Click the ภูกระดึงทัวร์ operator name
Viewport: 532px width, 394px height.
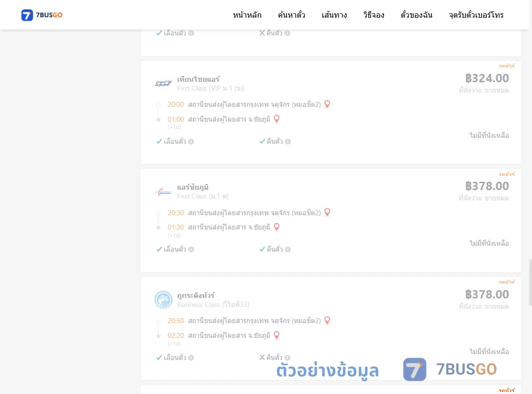pos(196,295)
